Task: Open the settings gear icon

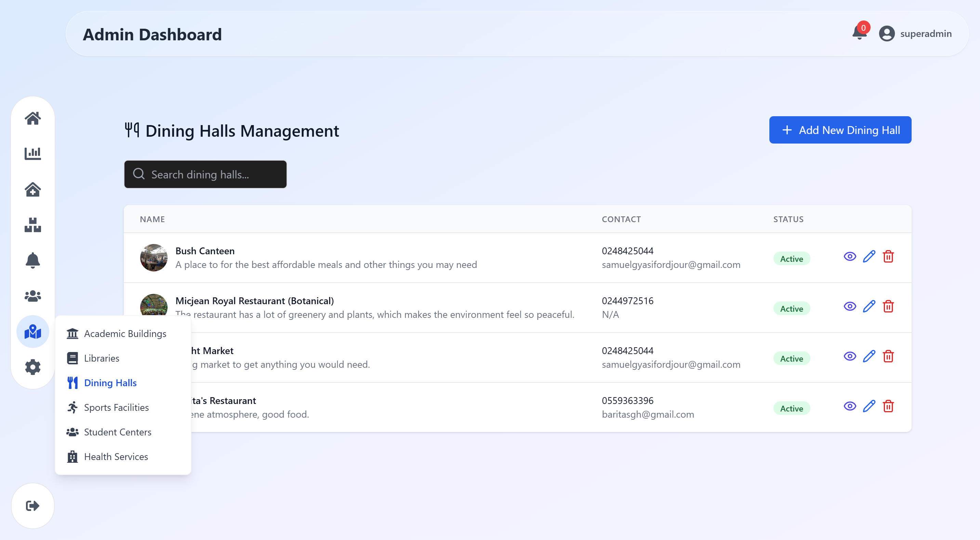Action: [33, 367]
